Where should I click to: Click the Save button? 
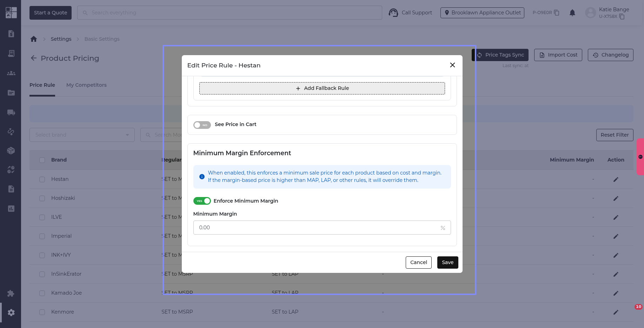[447, 262]
